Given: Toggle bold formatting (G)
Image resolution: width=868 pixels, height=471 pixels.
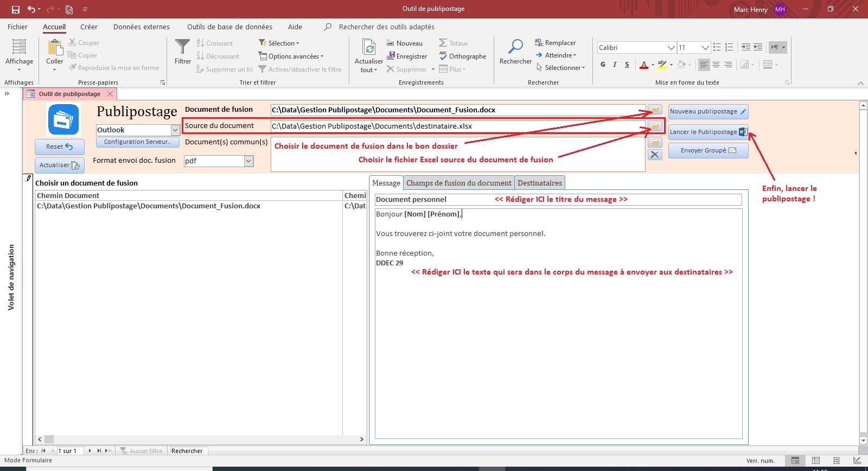Looking at the screenshot, I should click(603, 65).
